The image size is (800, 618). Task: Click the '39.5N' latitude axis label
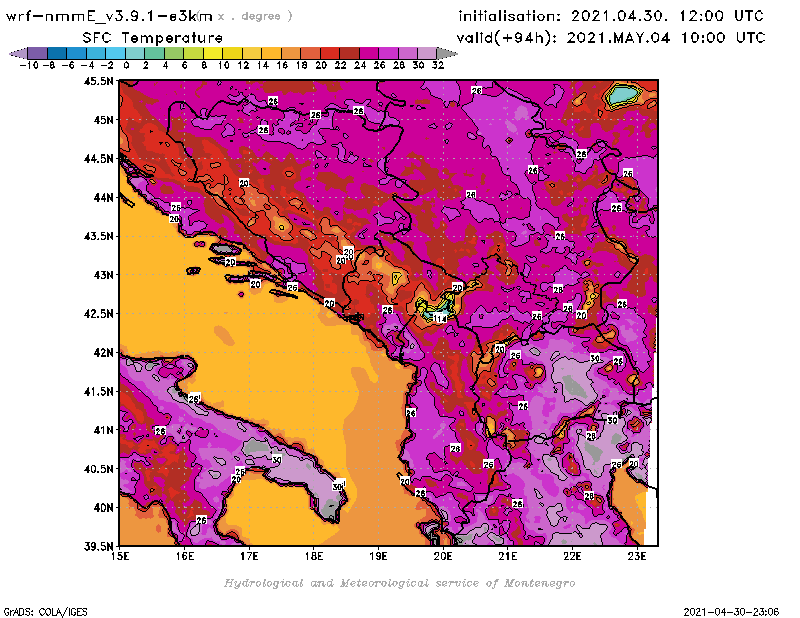tap(98, 547)
